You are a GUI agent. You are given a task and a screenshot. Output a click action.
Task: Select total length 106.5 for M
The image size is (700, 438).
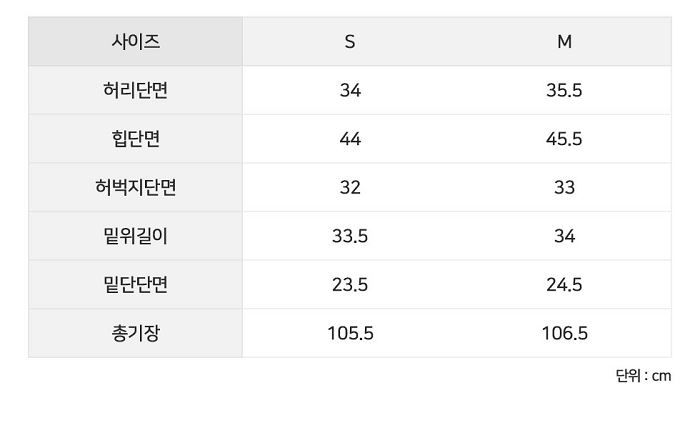(564, 333)
